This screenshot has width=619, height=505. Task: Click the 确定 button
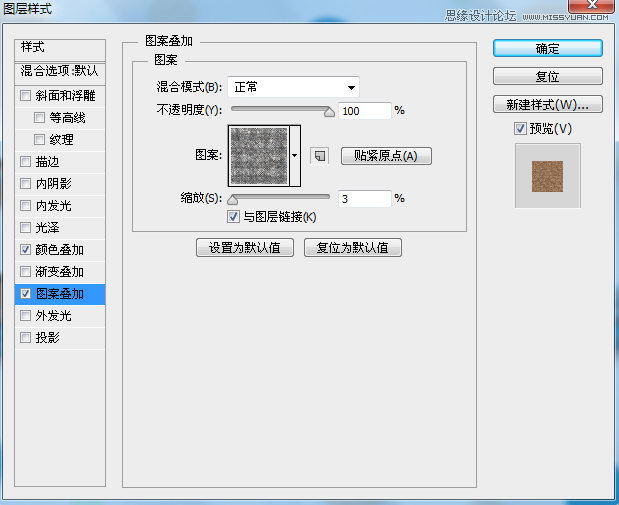tap(548, 48)
